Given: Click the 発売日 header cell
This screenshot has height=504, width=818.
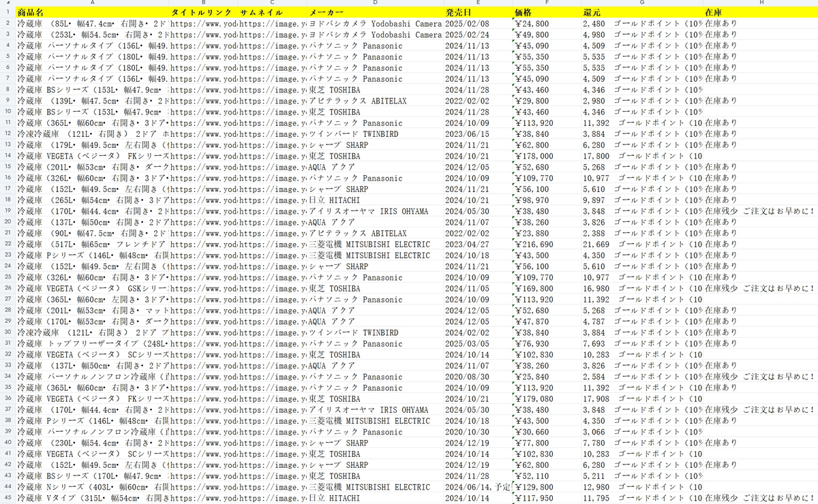Looking at the screenshot, I should (x=478, y=12).
